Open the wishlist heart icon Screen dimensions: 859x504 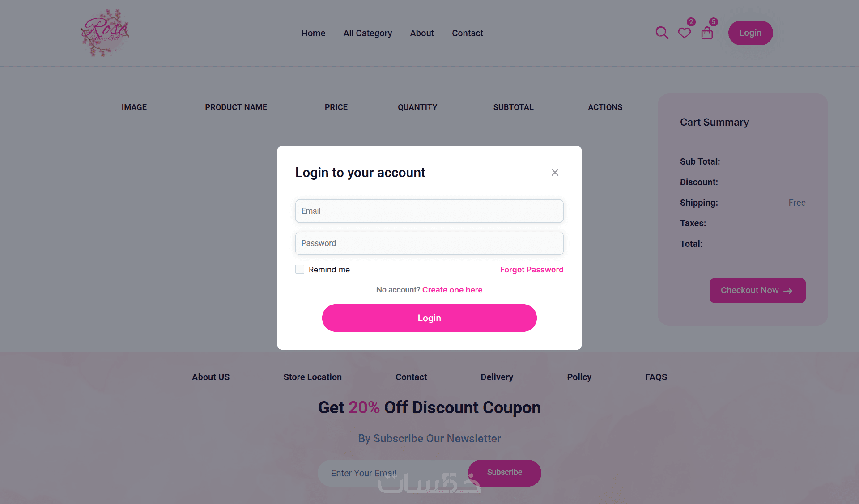point(684,33)
